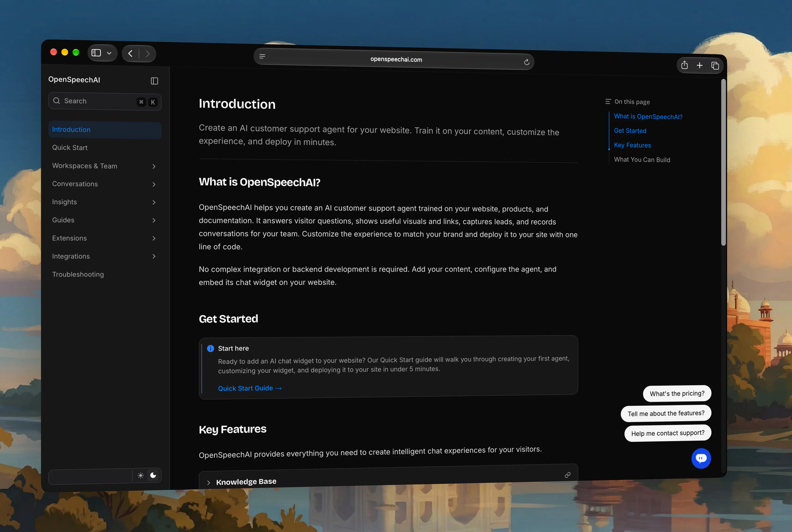Open the Safari sidebar dropdown chevron

(109, 53)
